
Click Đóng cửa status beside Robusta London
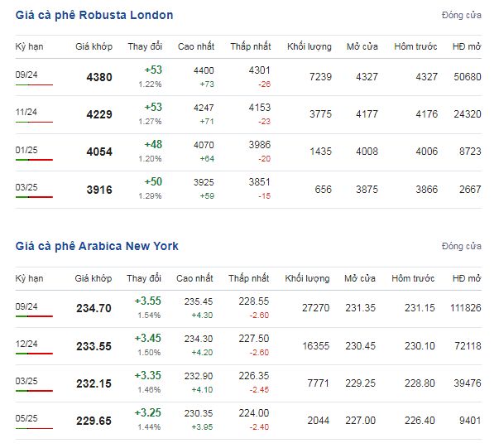tap(462, 15)
